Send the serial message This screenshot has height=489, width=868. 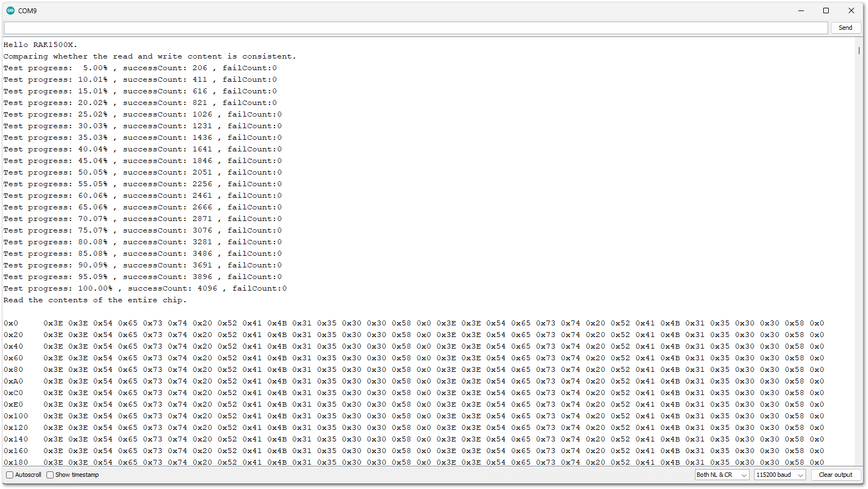coord(845,28)
